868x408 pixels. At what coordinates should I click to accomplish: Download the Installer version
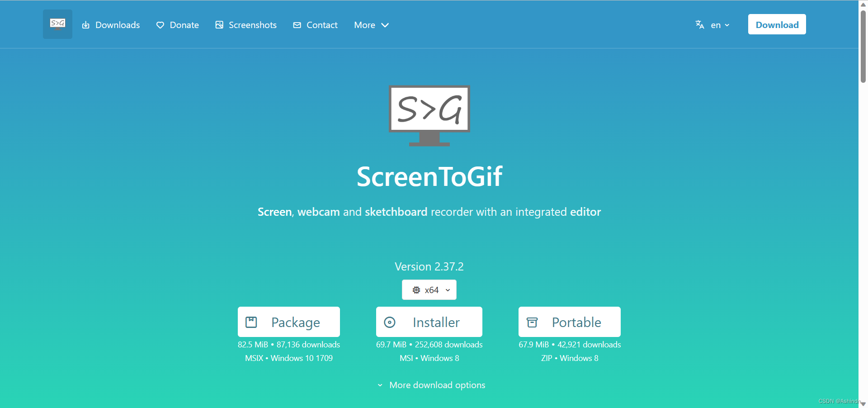[429, 322]
